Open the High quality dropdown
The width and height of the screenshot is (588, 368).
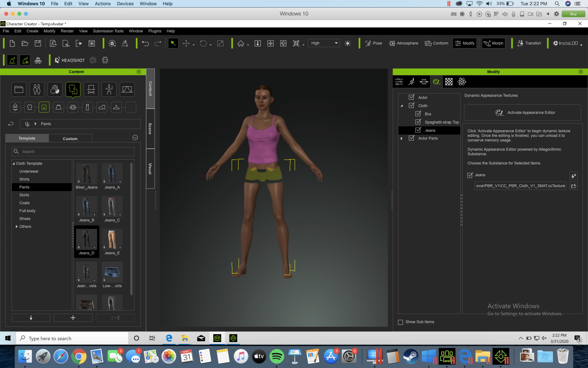[324, 43]
